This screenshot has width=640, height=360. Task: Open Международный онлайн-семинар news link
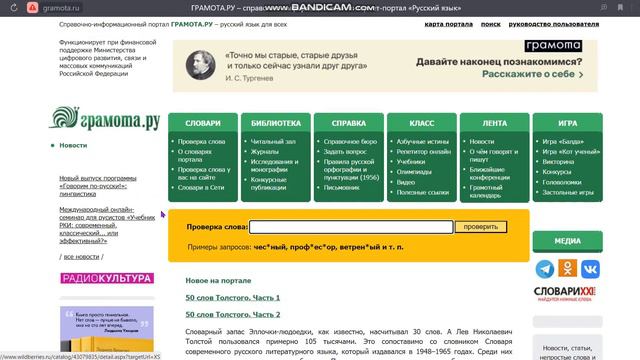(107, 225)
